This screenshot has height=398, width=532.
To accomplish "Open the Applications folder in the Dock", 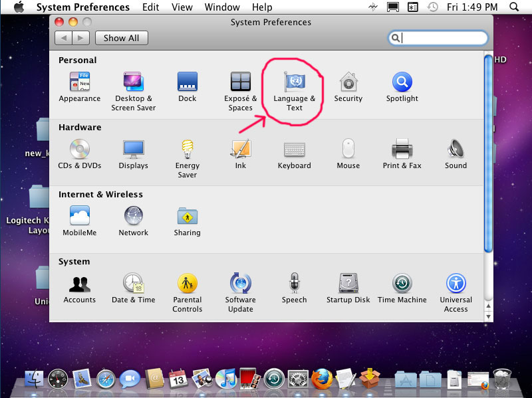I will click(406, 379).
